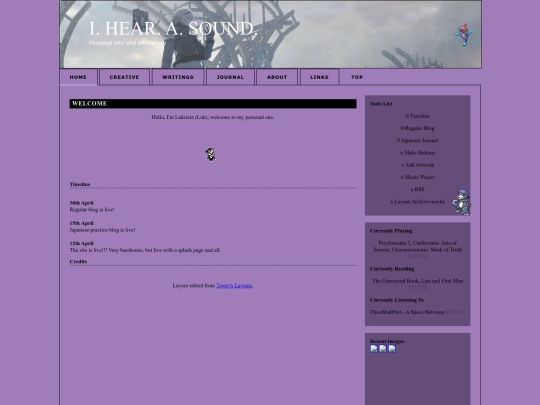Click 'Japanese practice blog is live!' entry
This screenshot has width=540, height=405.
pos(102,230)
